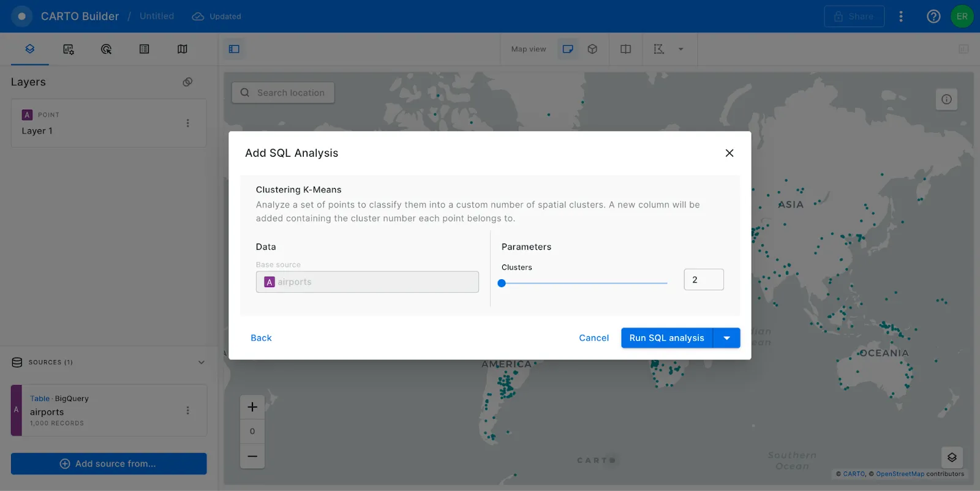Open Layer 1 options menu
Image resolution: width=980 pixels, height=491 pixels.
(x=187, y=123)
